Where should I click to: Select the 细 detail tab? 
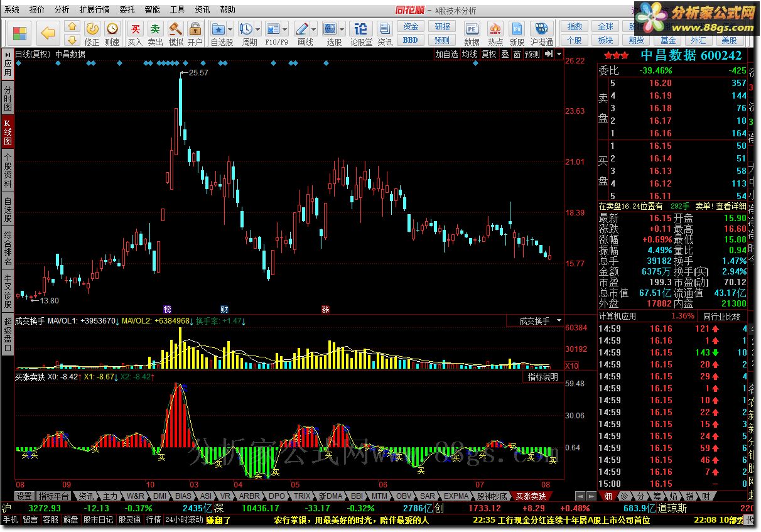click(608, 496)
